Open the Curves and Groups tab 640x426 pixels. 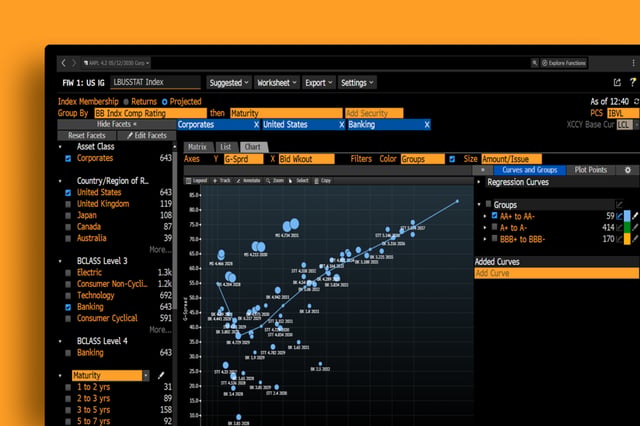529,170
